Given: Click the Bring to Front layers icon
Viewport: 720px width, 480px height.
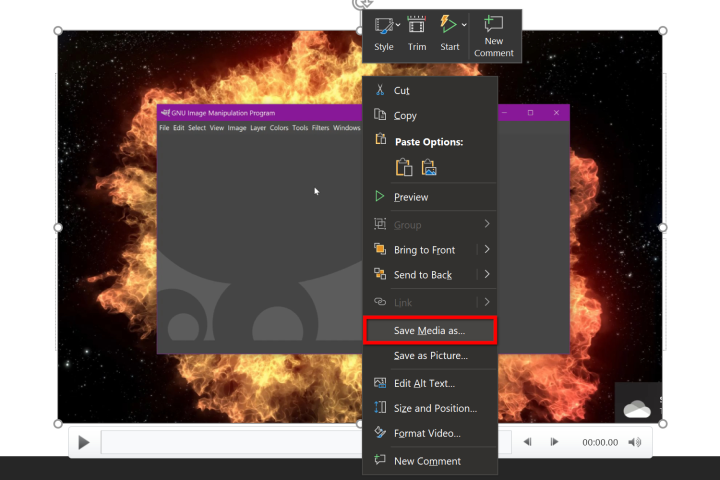Looking at the screenshot, I should pyautogui.click(x=380, y=249).
